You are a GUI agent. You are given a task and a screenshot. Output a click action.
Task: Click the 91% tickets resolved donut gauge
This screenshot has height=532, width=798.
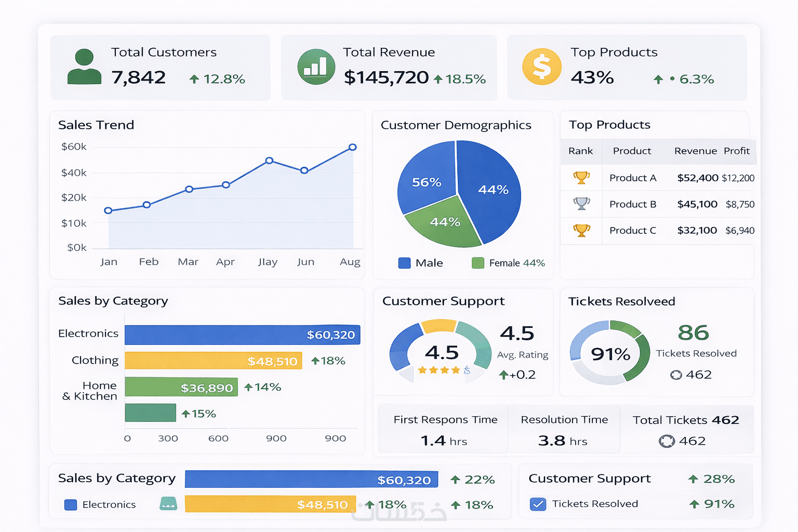tap(610, 354)
